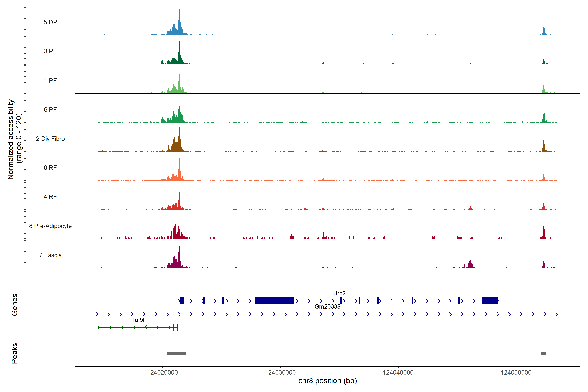Click the chr8 position (bp) axis title
The width and height of the screenshot is (588, 392).
point(327,381)
